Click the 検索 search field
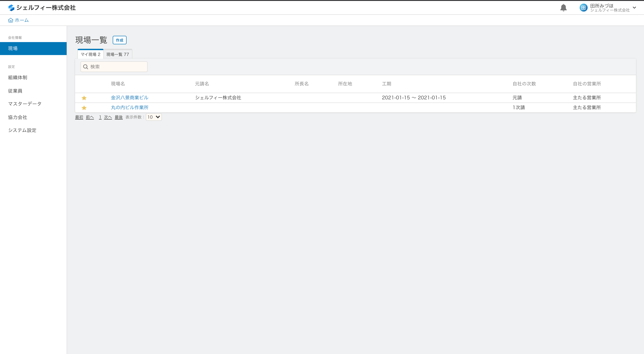 point(114,67)
